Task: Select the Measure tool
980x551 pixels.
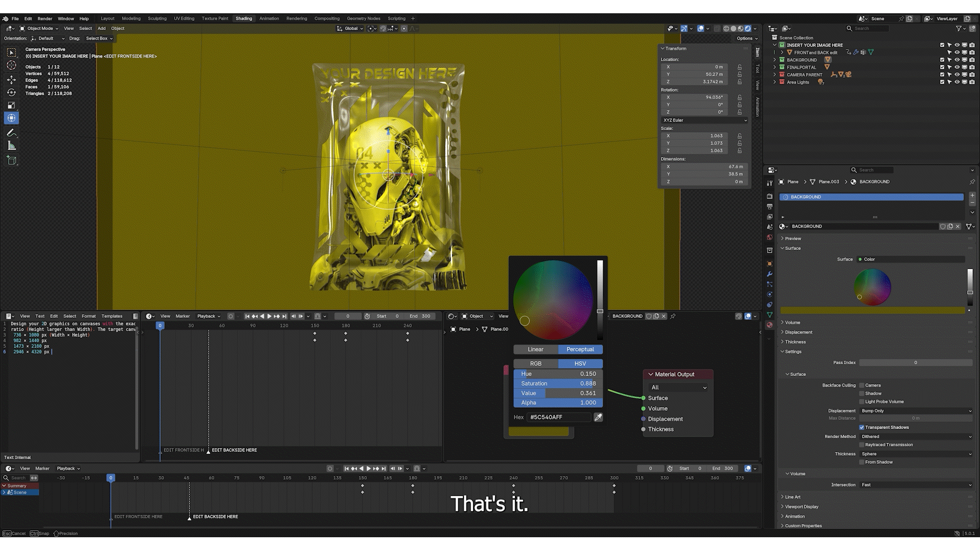Action: click(11, 146)
